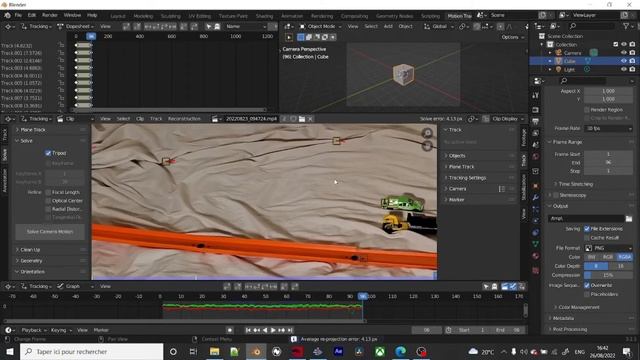Click lock icon for Track.005 in dopesheet
640x360 pixels.
coord(61,83)
